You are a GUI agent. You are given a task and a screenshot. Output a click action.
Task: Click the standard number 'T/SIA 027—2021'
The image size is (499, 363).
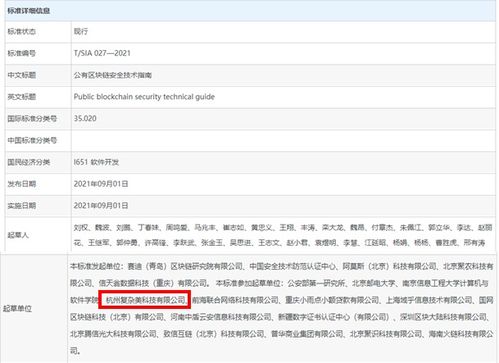pos(102,53)
